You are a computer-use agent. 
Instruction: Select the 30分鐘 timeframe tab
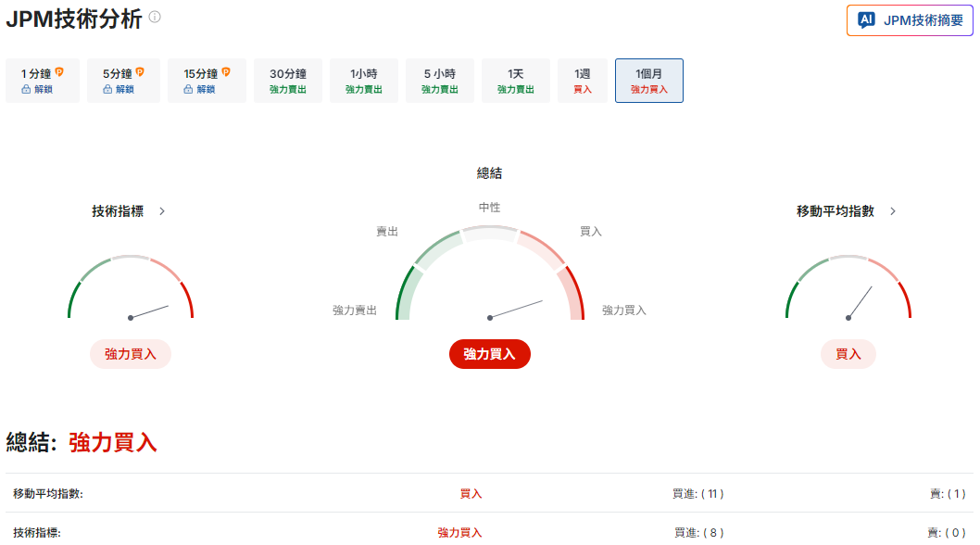[286, 81]
